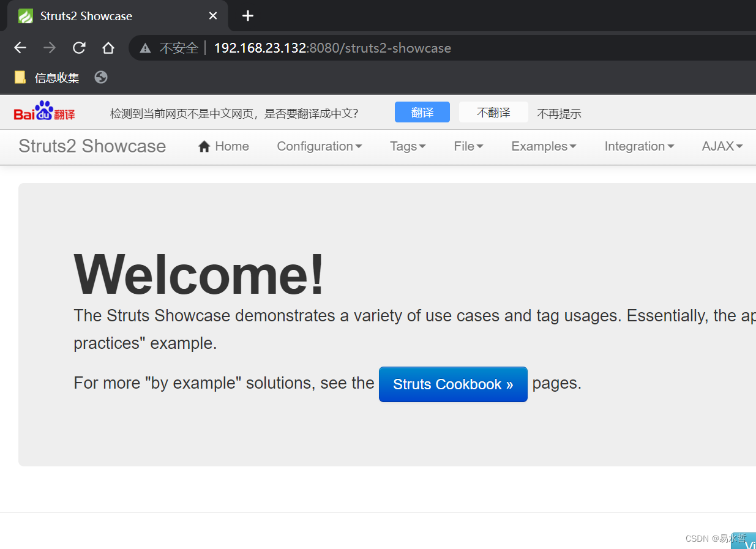This screenshot has width=756, height=549.
Task: Click the Welcome! heading
Action: pyautogui.click(x=199, y=274)
